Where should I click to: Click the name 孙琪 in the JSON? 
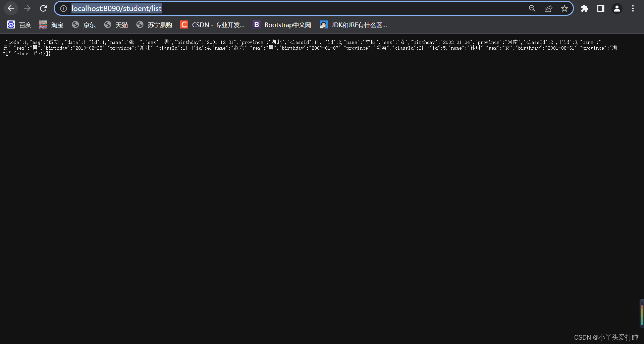475,48
